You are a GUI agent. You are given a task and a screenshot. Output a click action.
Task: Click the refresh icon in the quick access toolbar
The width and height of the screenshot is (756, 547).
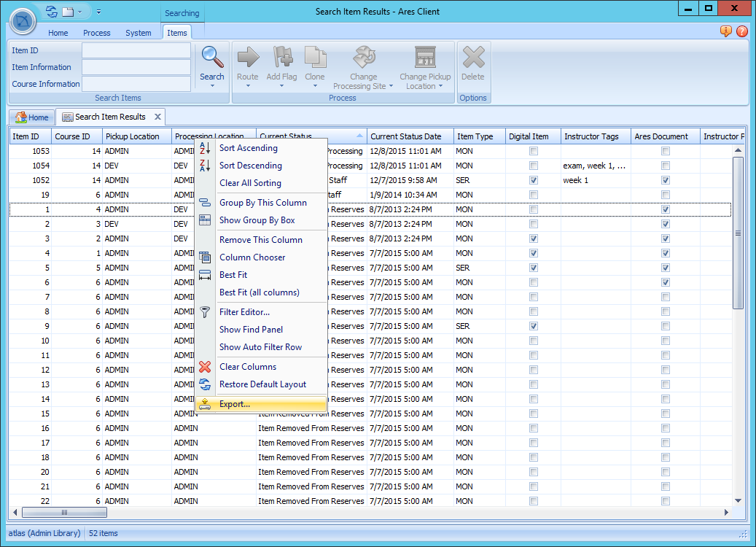click(50, 11)
